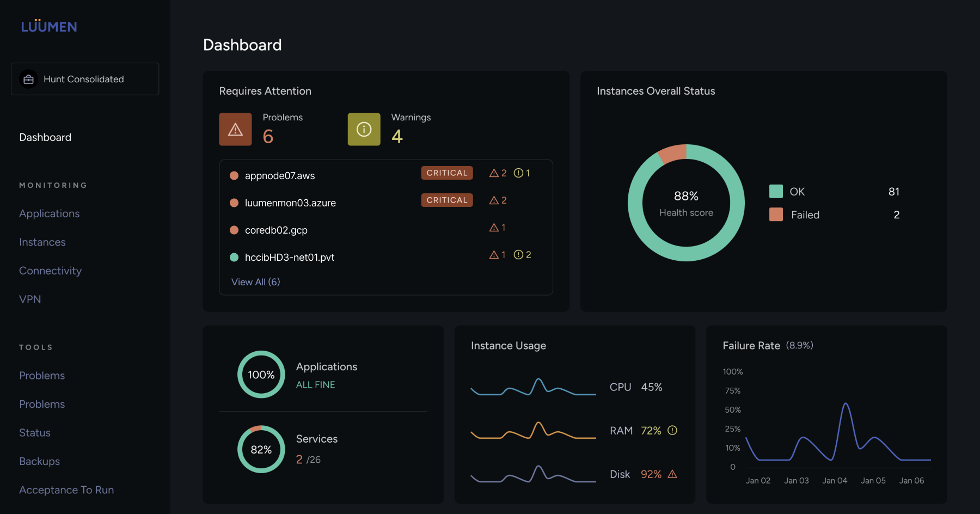Click the 88% Health score donut chart
980x514 pixels.
click(x=686, y=203)
